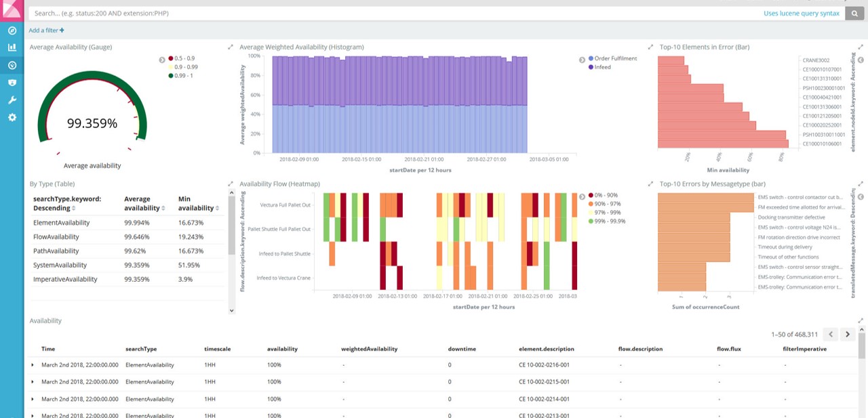
Task: Click the searchType column header
Action: tap(141, 349)
